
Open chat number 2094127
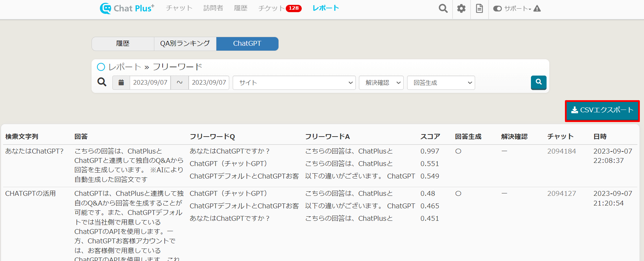click(561, 193)
